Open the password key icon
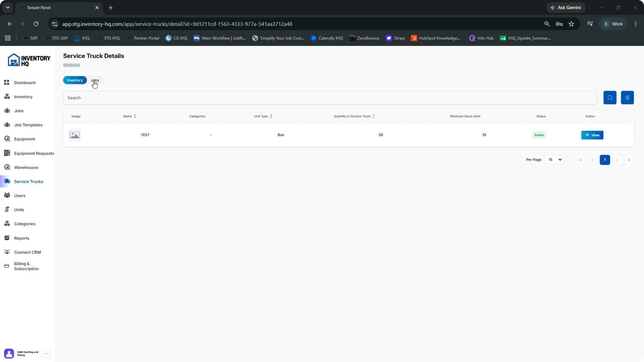The image size is (644, 362). [559, 24]
